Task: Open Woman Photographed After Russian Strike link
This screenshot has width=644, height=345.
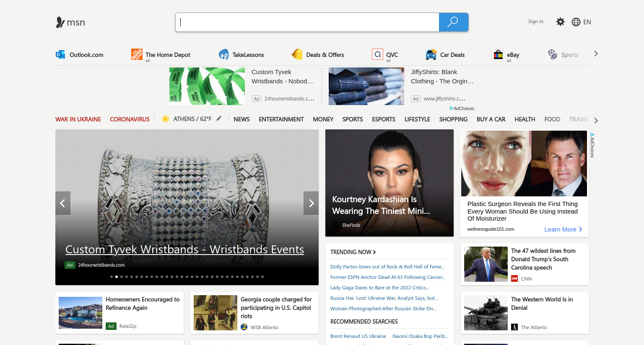Action: point(383,309)
